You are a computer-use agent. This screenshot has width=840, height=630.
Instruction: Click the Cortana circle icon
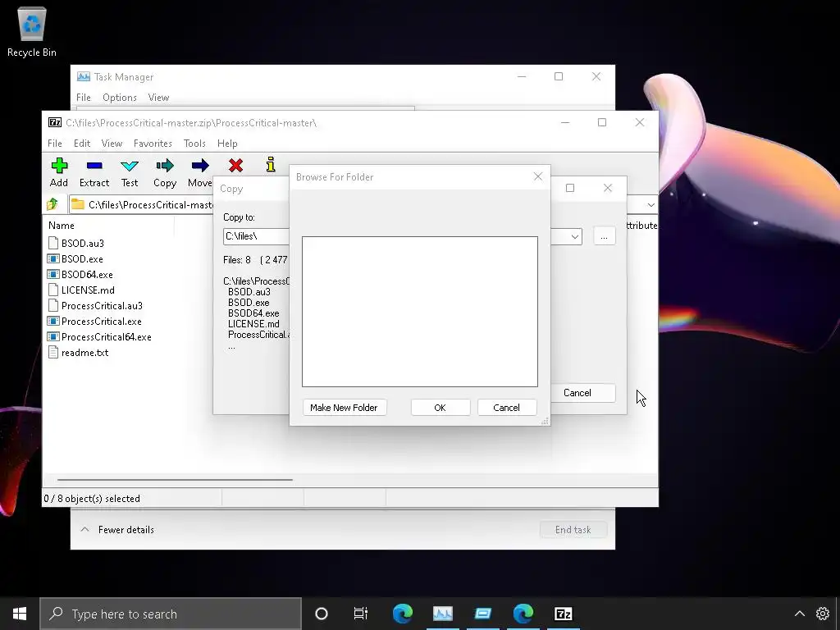(322, 614)
